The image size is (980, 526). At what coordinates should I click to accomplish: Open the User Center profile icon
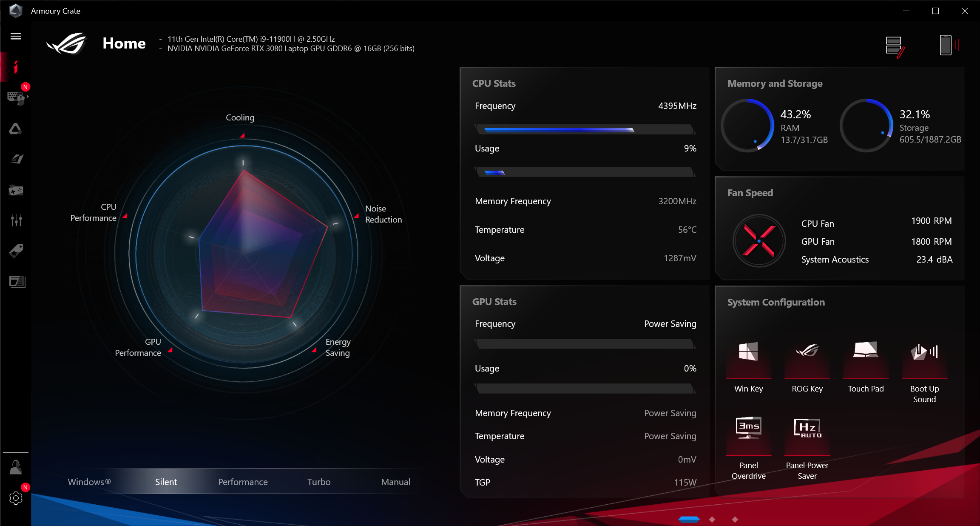(16, 467)
